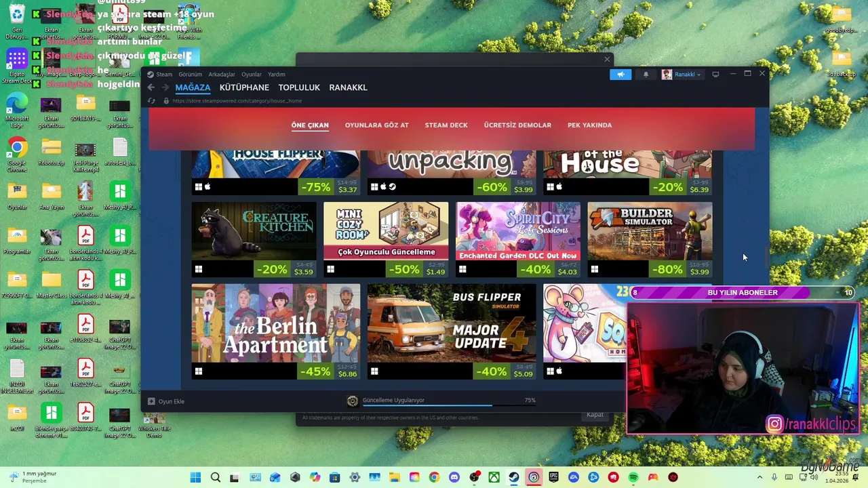
Task: Open the download status icon beside Güncelleme Uygulanıyor
Action: tap(352, 401)
